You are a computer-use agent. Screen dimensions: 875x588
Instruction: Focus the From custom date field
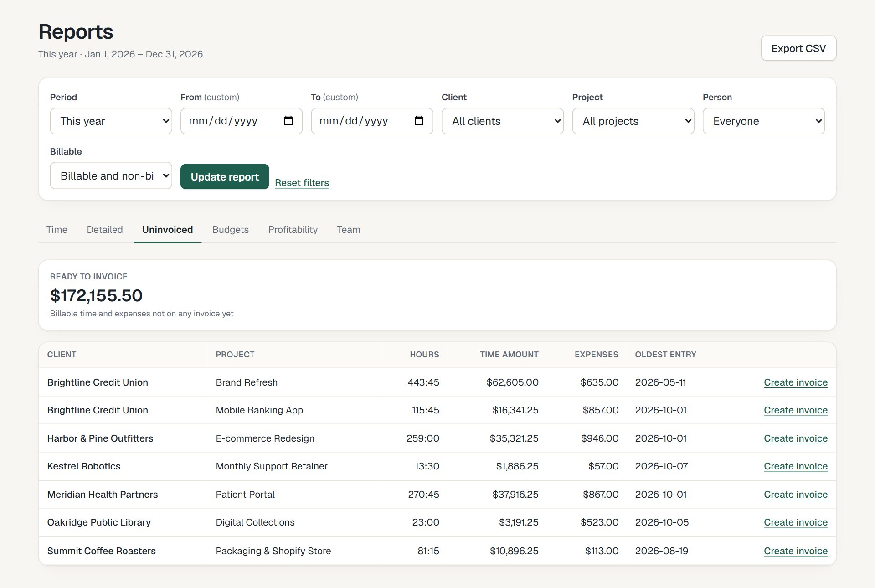point(242,121)
